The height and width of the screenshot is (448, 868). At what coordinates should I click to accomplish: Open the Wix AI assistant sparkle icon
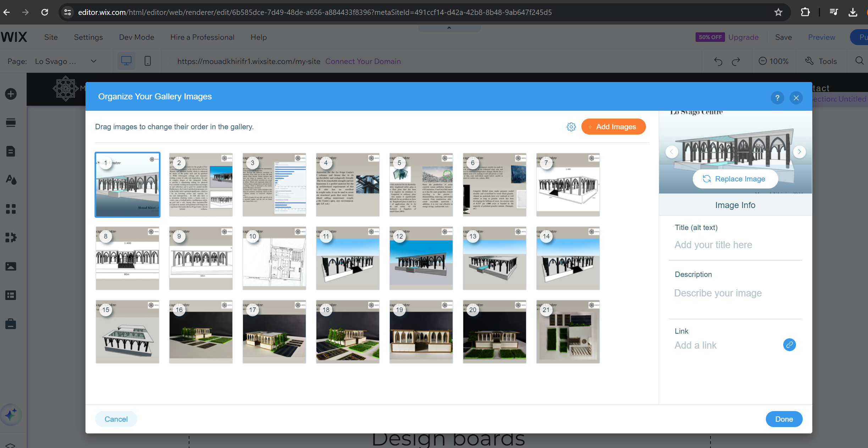(11, 414)
